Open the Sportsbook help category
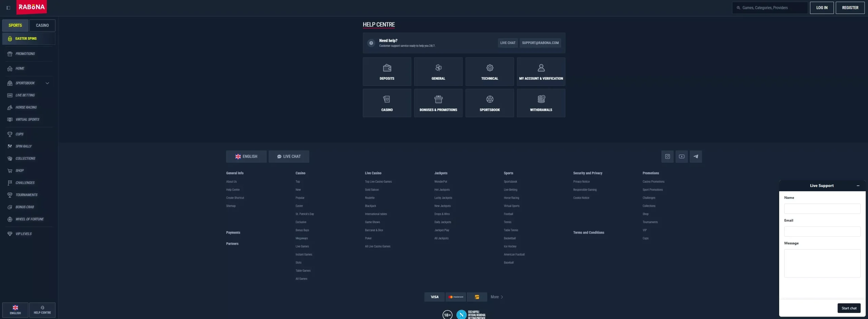The width and height of the screenshot is (868, 319). pyautogui.click(x=490, y=103)
